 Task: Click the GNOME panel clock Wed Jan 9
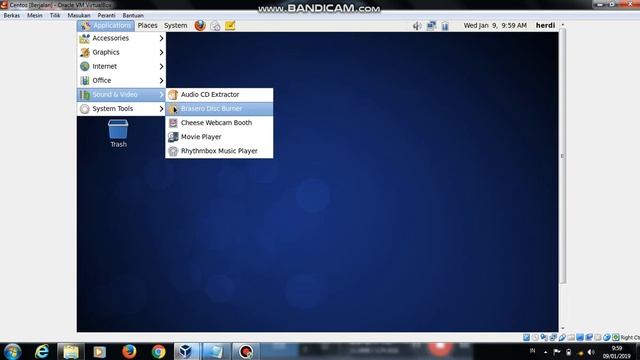tap(495, 25)
